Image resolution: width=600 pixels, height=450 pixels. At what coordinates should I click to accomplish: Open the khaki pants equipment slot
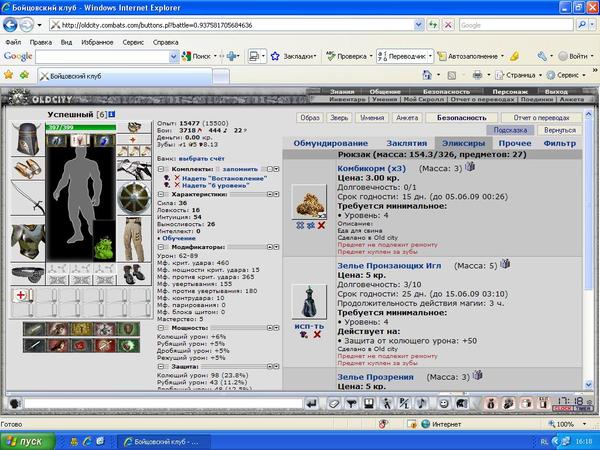pyautogui.click(x=134, y=240)
